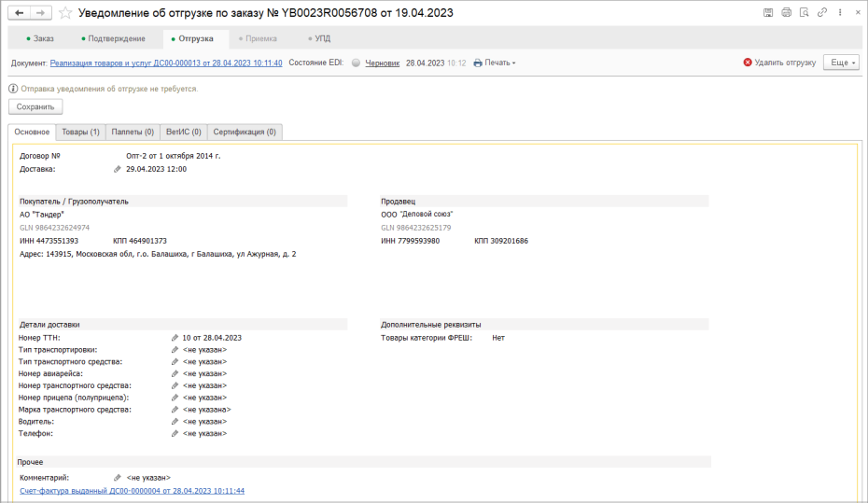Open the ВетИС (0) tab
This screenshot has width=868, height=503.
(184, 132)
